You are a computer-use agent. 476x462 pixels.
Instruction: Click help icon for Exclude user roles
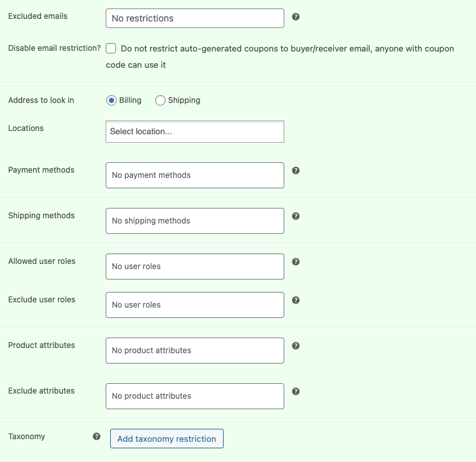tap(295, 300)
